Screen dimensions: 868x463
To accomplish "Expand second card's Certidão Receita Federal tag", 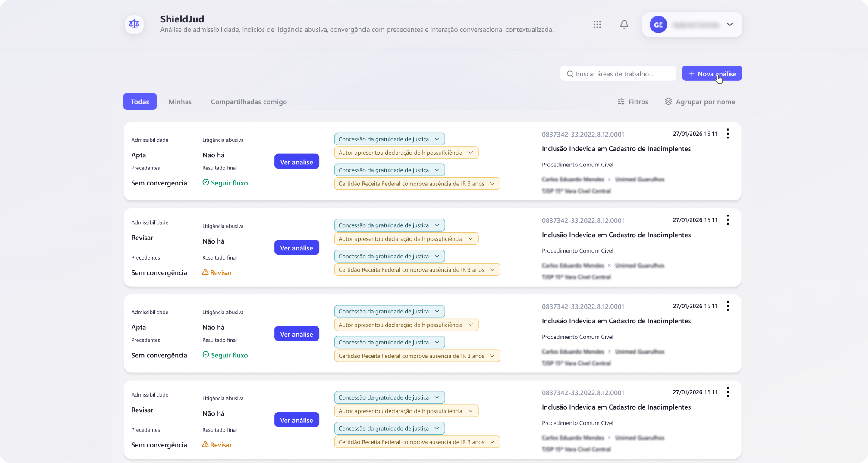I will [x=417, y=270].
